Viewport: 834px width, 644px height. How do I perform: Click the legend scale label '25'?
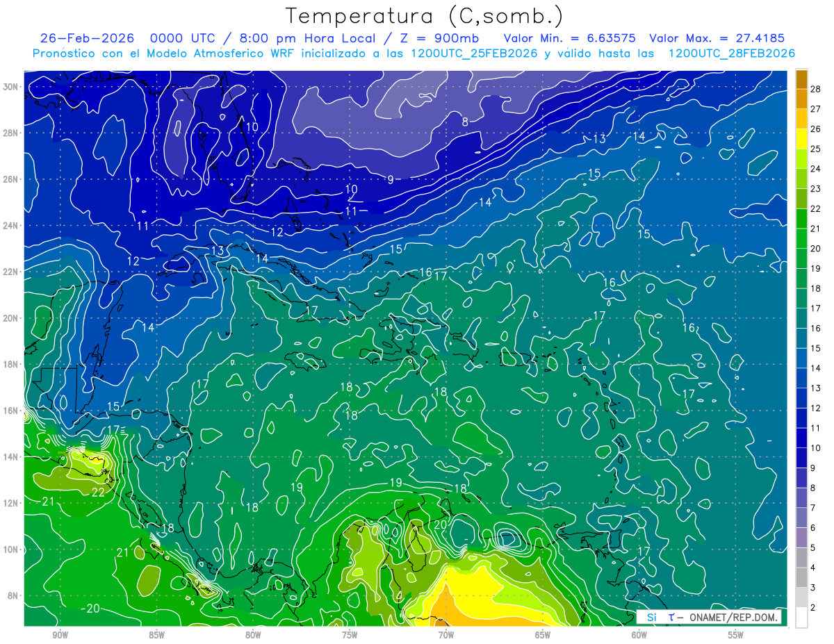click(815, 149)
